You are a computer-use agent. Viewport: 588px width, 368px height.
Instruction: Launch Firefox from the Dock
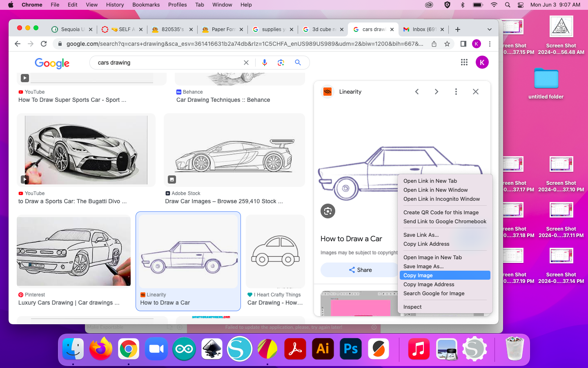tap(101, 349)
